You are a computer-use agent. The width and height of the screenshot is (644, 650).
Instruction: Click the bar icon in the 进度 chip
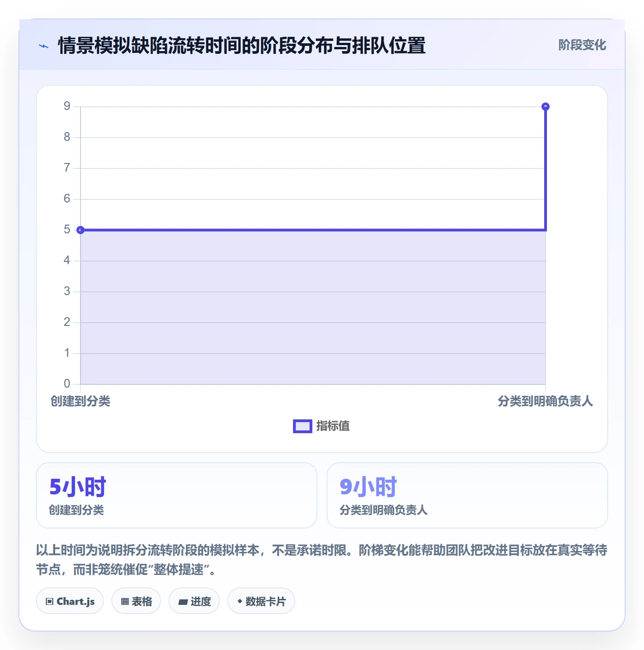[183, 602]
